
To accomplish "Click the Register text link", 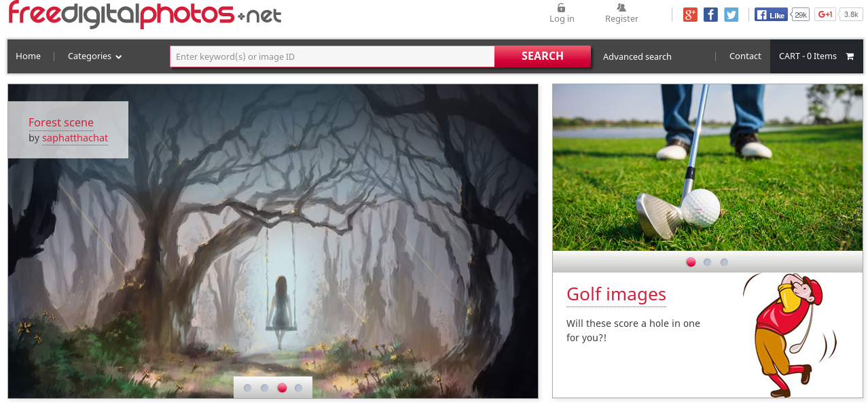I will 621,19.
